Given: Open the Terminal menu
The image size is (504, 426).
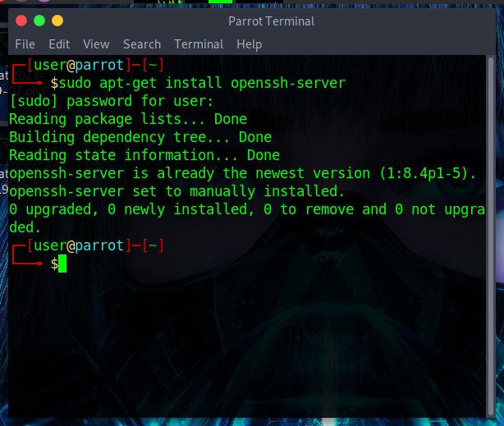Looking at the screenshot, I should pyautogui.click(x=199, y=44).
